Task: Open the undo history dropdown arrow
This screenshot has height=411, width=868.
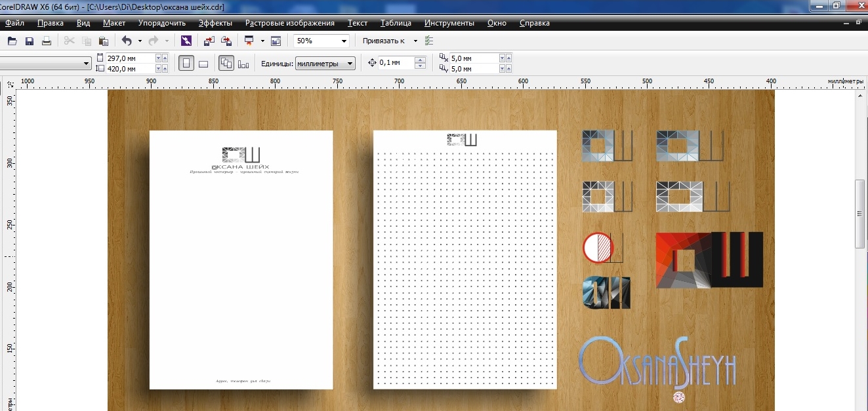Action: click(140, 41)
